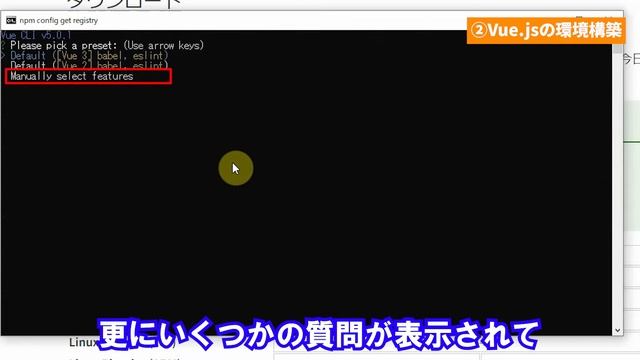Click the 'npm config get registry' title text
This screenshot has height=360, width=640.
(x=59, y=20)
